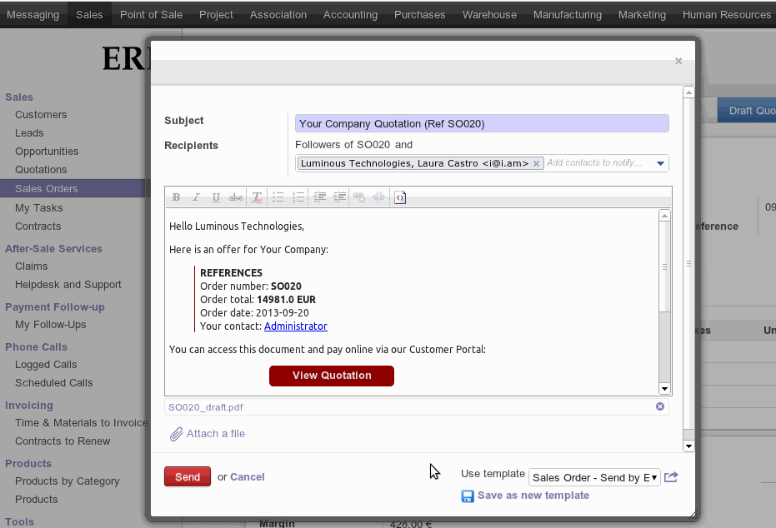
Task: Insert a hyperlink with link icon
Action: click(359, 197)
